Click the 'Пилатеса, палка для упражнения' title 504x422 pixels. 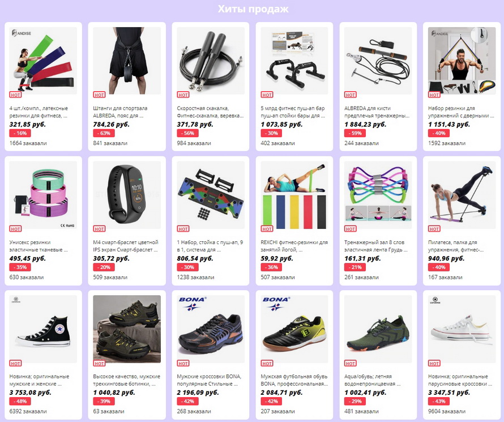pos(456,246)
